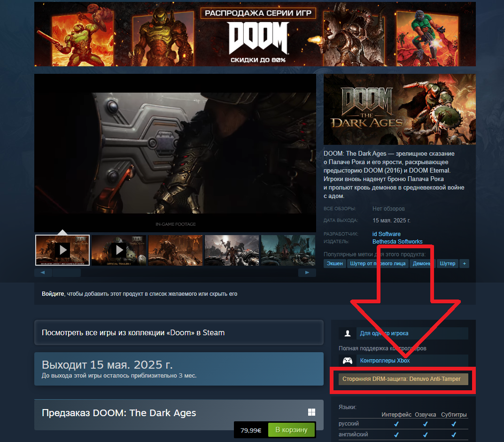This screenshot has width=504, height=442.
Task: Click the thumbnail strip scrollbar handle
Action: [67, 272]
